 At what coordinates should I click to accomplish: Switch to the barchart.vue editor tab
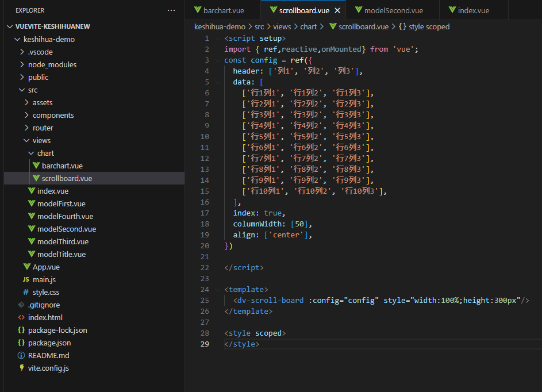[x=223, y=10]
